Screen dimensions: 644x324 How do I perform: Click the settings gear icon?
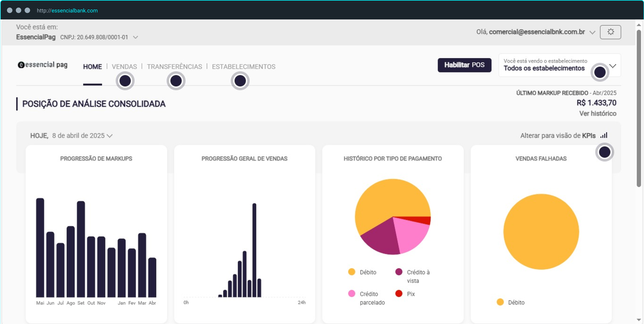pyautogui.click(x=610, y=32)
